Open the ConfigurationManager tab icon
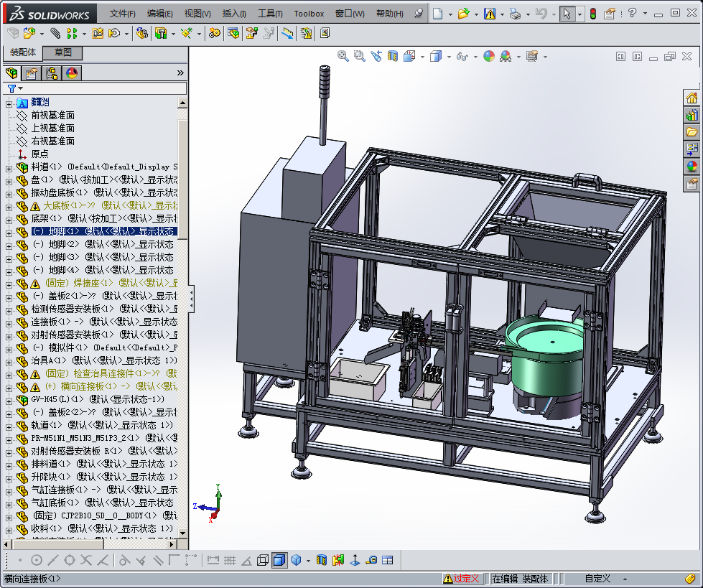 tap(52, 73)
